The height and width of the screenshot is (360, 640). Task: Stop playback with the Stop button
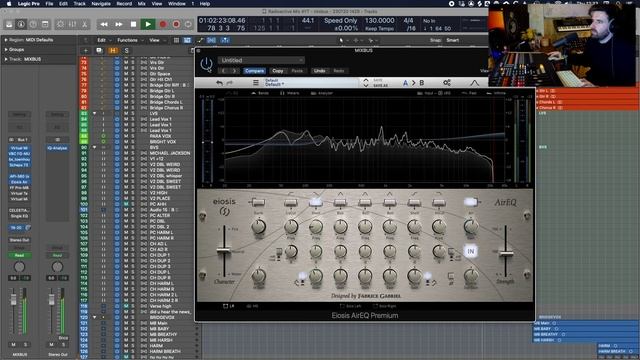[x=133, y=24]
